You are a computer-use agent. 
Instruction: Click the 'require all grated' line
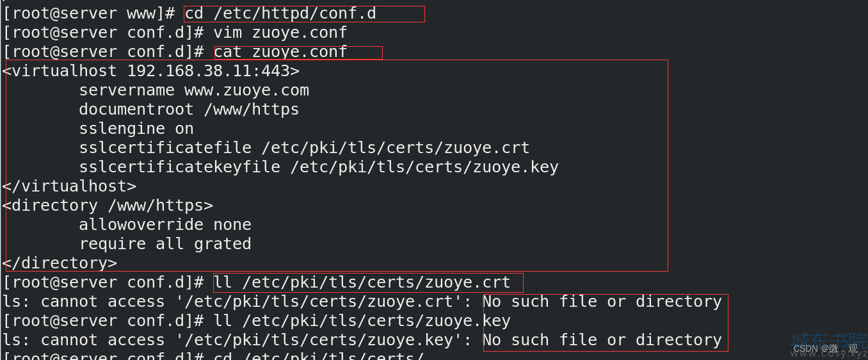tap(165, 244)
